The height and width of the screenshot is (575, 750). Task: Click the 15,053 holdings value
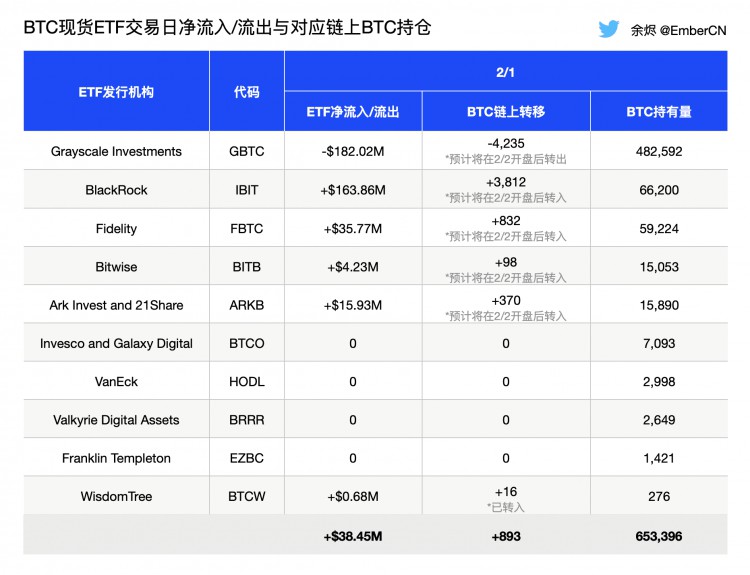point(659,267)
